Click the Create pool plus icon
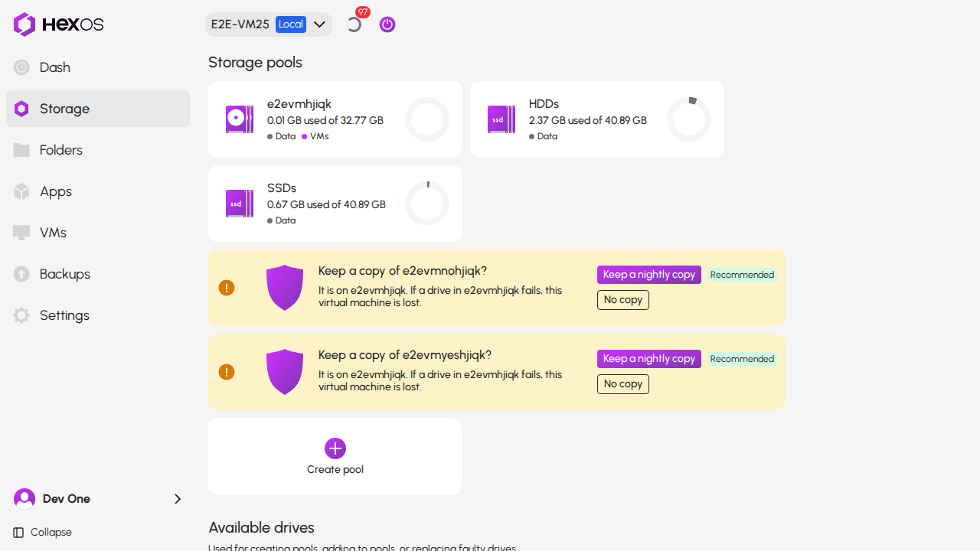980x551 pixels. coord(335,448)
